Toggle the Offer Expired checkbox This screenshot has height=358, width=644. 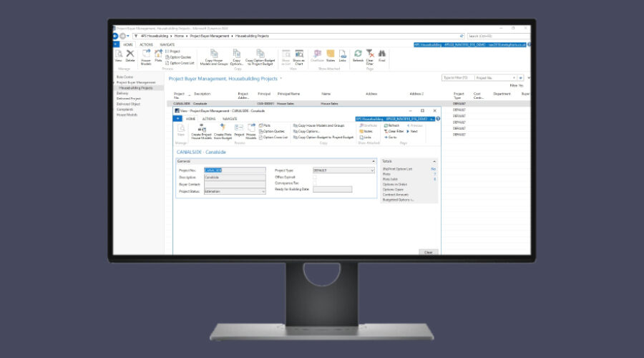point(315,177)
